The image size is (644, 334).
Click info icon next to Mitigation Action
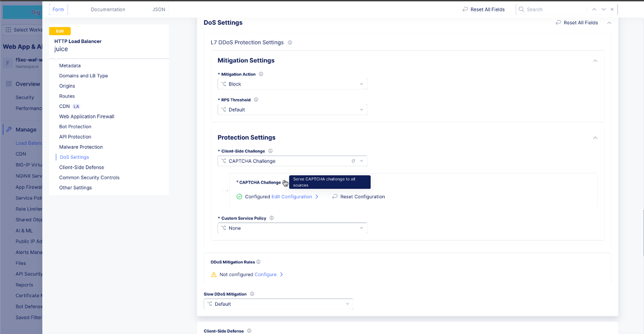coord(261,74)
